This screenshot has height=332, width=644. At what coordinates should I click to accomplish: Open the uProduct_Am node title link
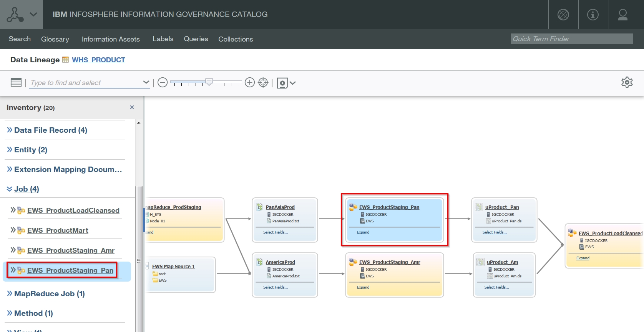click(x=503, y=262)
